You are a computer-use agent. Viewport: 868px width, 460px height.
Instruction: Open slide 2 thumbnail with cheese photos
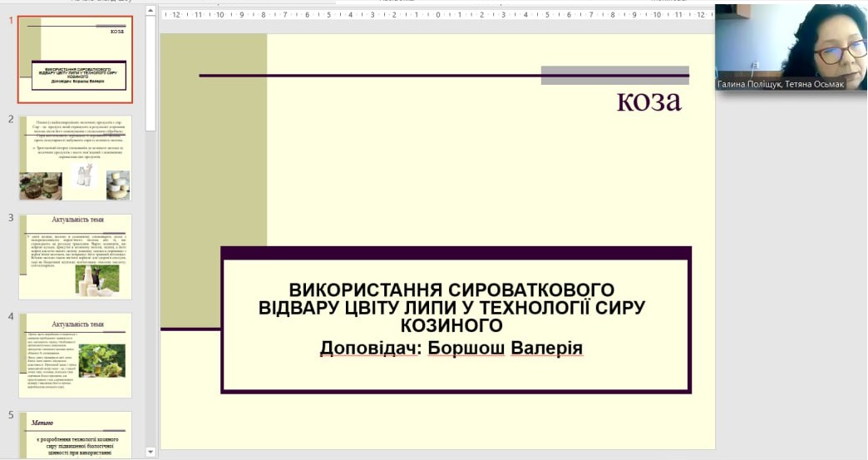point(76,158)
